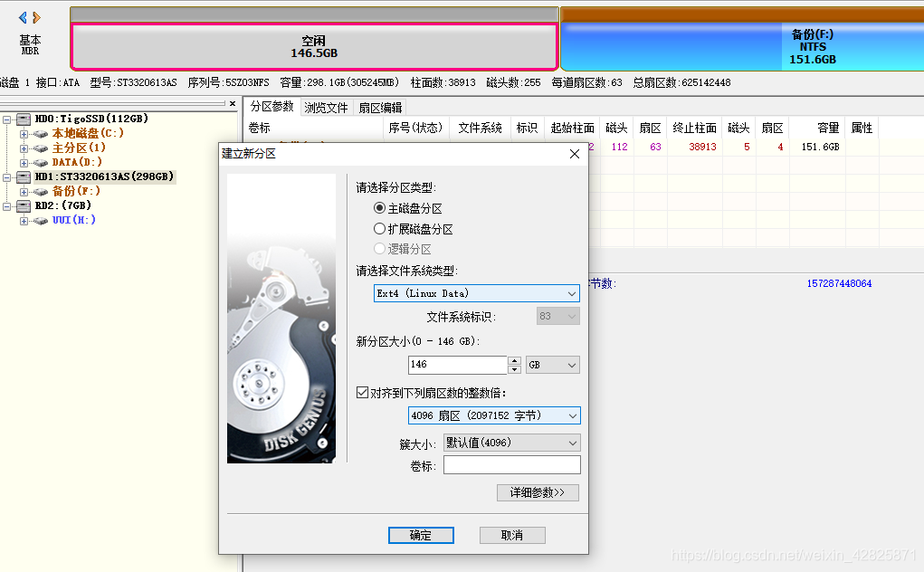Expand the 本地磁盘(C:) tree node
Viewport: 924px width, 572px height.
point(24,134)
